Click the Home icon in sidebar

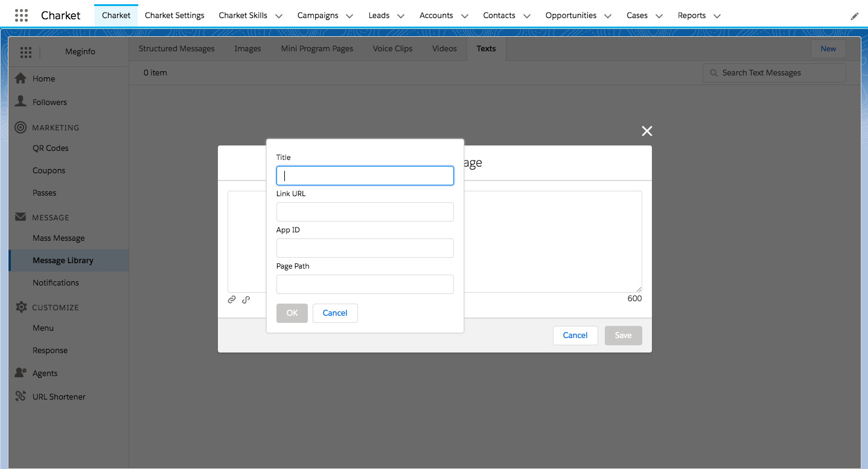pyautogui.click(x=21, y=78)
